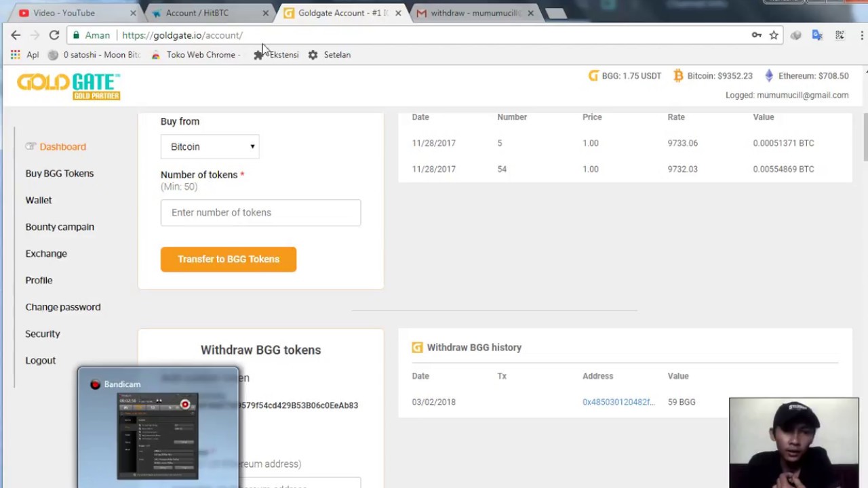
Task: Click the address bar URL
Action: pyautogui.click(x=182, y=35)
